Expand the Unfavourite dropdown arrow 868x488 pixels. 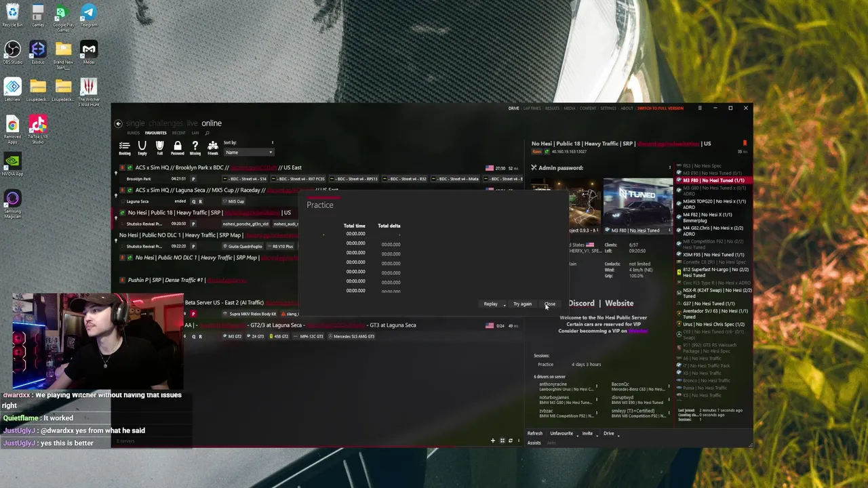pyautogui.click(x=578, y=434)
